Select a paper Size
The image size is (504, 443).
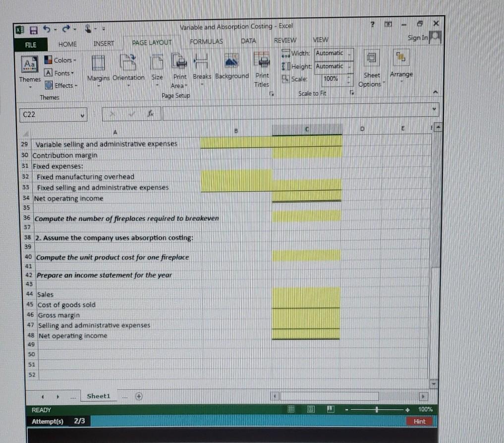click(x=156, y=69)
